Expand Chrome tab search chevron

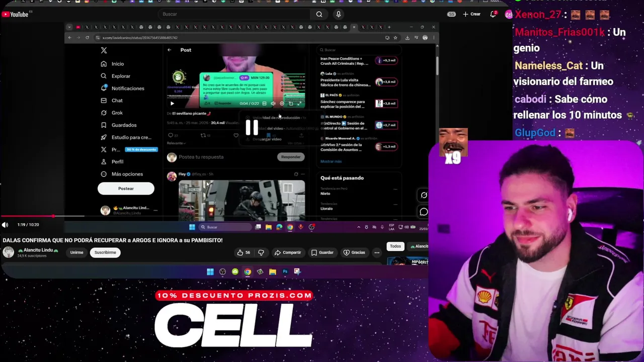69,27
